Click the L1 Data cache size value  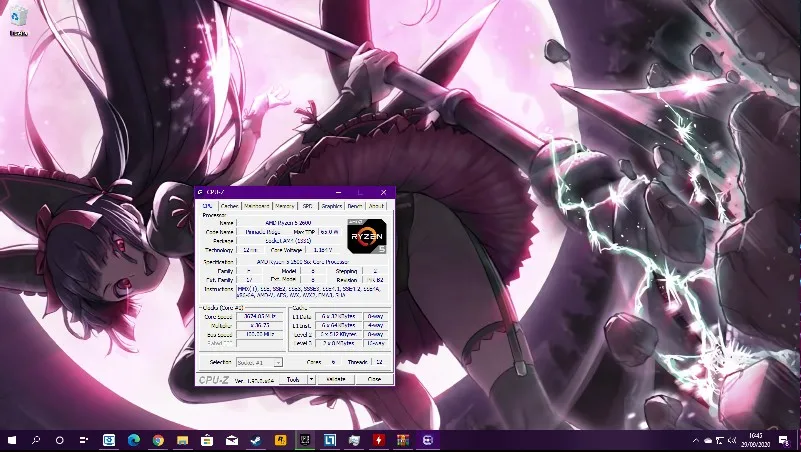pos(338,316)
